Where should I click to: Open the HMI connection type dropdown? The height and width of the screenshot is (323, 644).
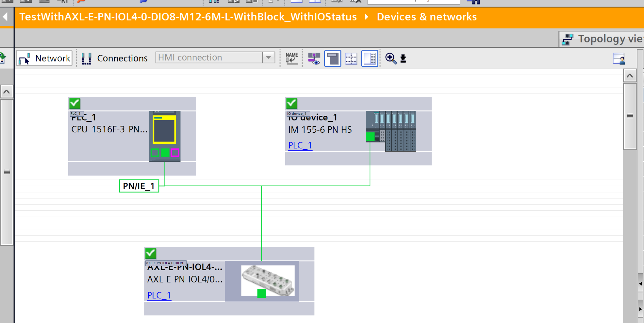coord(269,58)
